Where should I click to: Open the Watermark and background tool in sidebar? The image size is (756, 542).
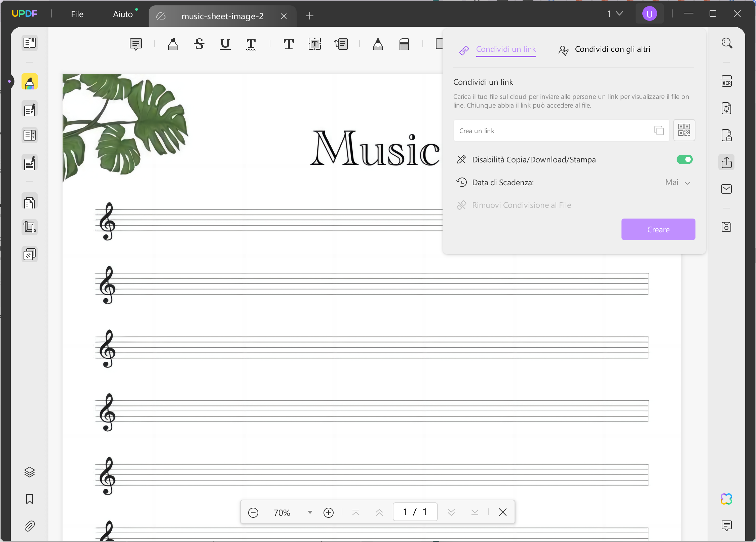pyautogui.click(x=30, y=255)
